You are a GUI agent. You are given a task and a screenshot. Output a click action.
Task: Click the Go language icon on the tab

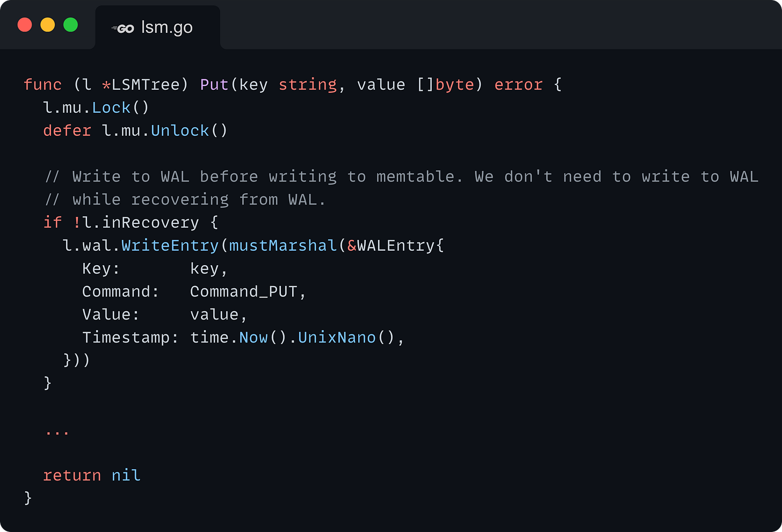click(x=122, y=28)
